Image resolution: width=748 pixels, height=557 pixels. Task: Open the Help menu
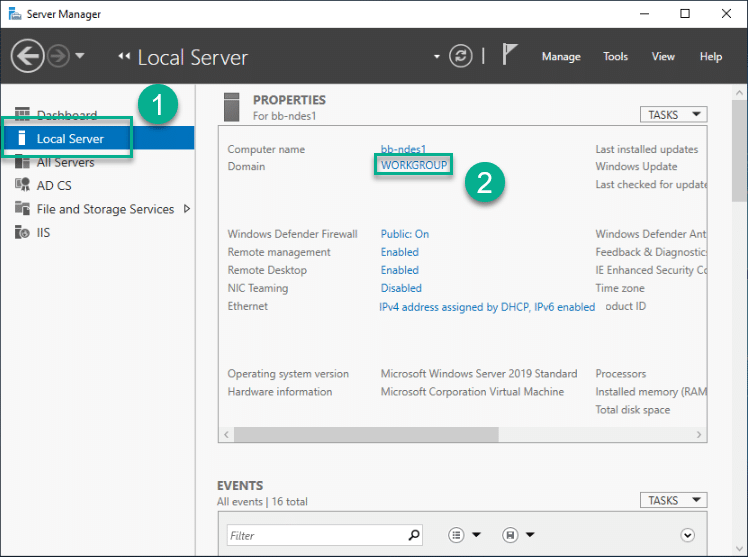[711, 57]
